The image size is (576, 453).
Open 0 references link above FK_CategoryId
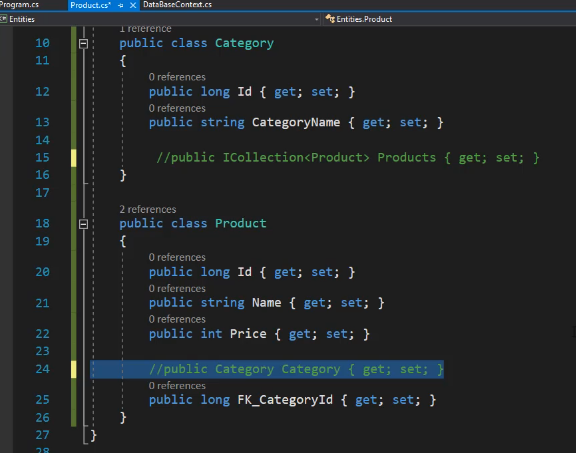tap(177, 386)
